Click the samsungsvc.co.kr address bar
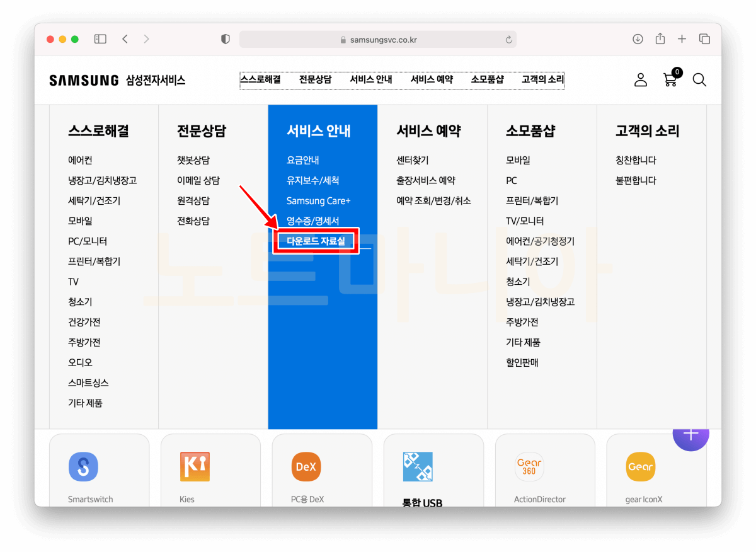The image size is (756, 552). 378,39
